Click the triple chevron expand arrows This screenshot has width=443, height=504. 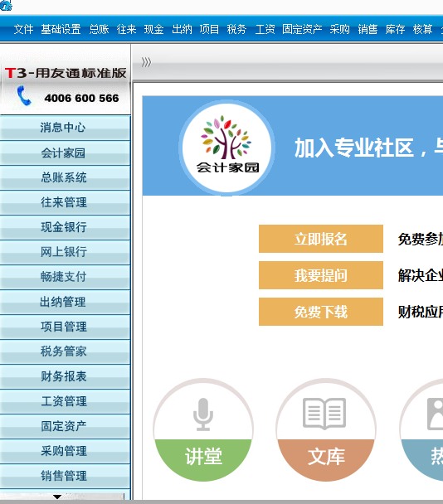pyautogui.click(x=146, y=62)
